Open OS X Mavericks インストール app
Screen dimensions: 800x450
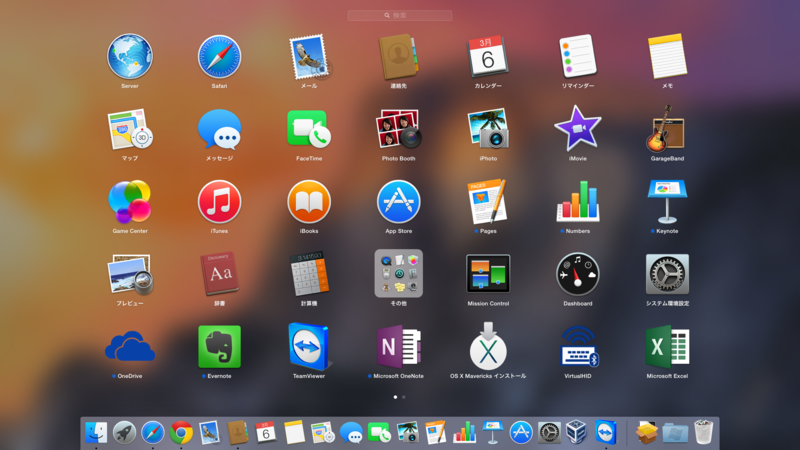pyautogui.click(x=488, y=346)
